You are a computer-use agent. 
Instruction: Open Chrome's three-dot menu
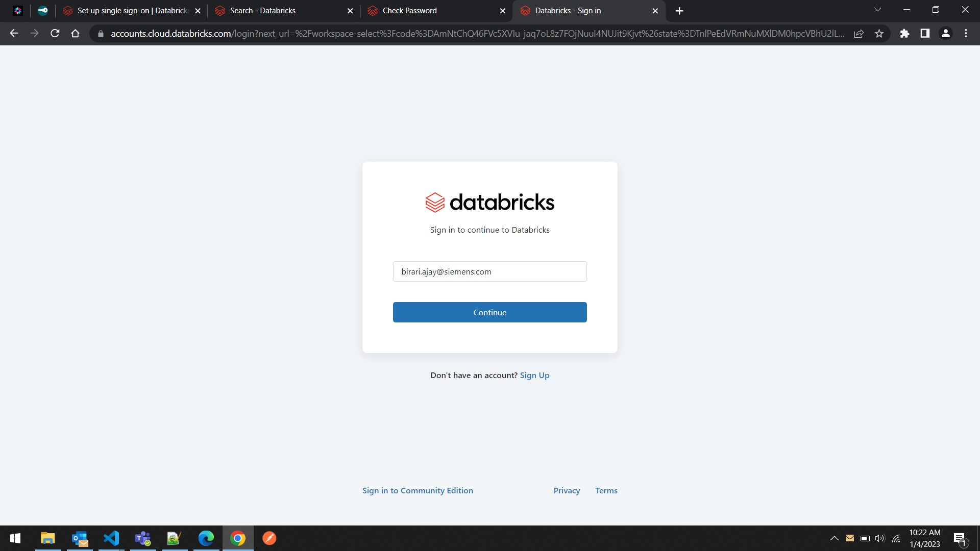pyautogui.click(x=966, y=33)
